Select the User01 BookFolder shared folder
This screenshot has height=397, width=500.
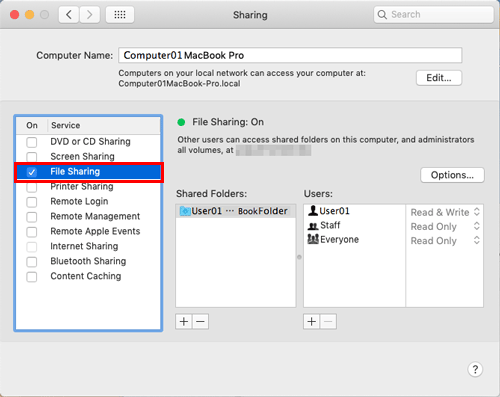pyautogui.click(x=236, y=211)
